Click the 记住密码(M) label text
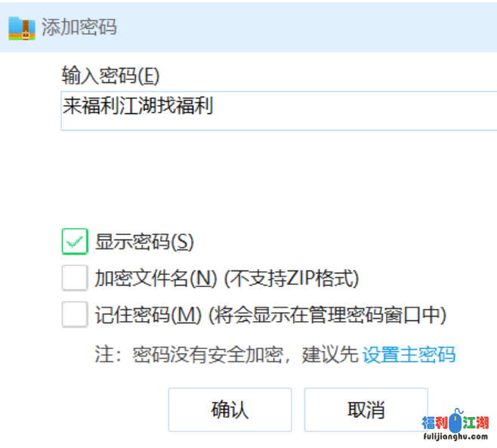Screen dimensions: 497x448 (x=149, y=314)
